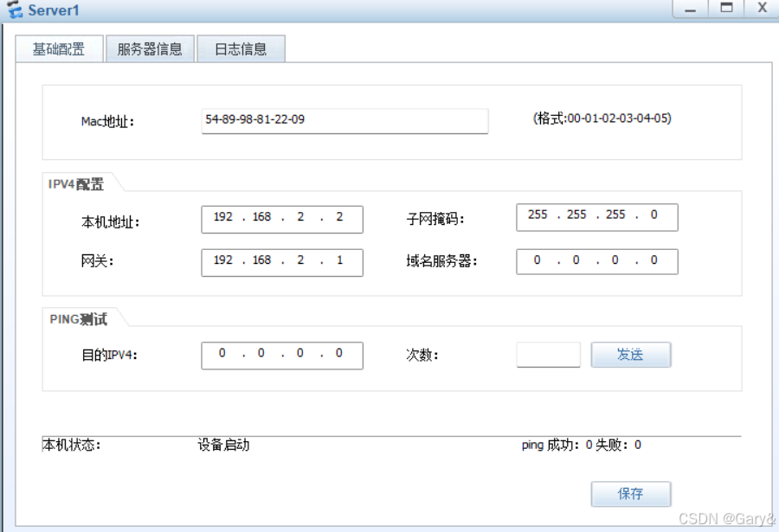Click the Mac地址 input field
Screen dimensions: 779x532
(x=344, y=121)
